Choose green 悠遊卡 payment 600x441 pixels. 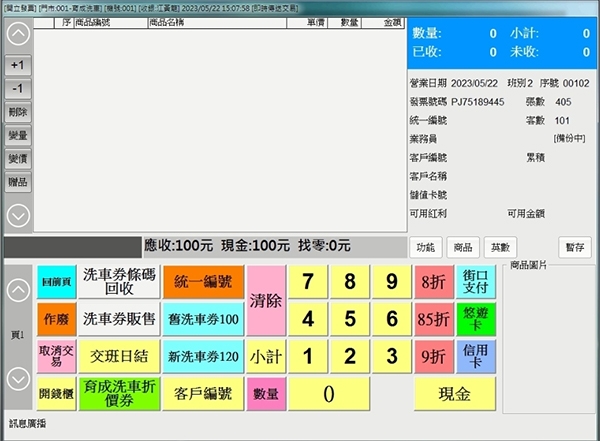click(x=476, y=319)
